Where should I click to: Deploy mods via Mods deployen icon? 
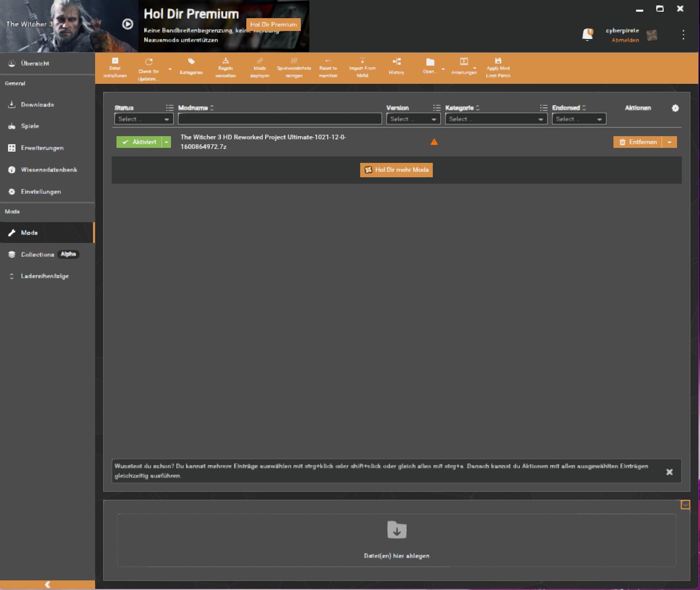(x=260, y=67)
